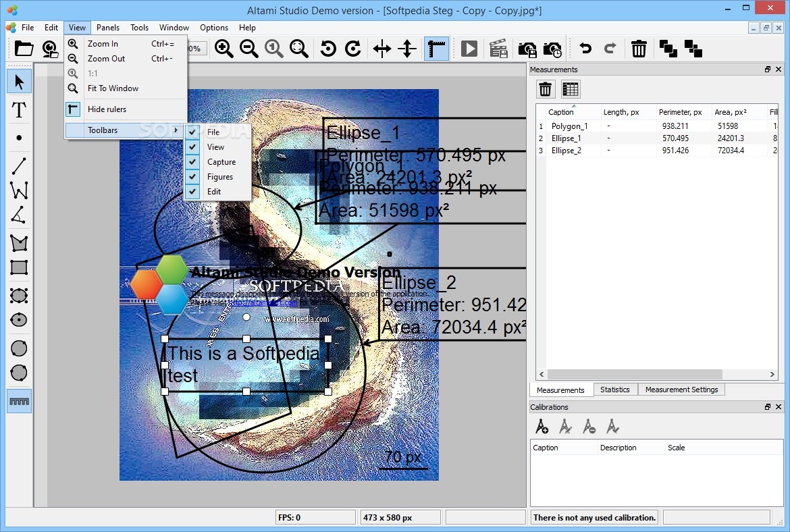Click the altamisoft link in demo message

coord(263,302)
